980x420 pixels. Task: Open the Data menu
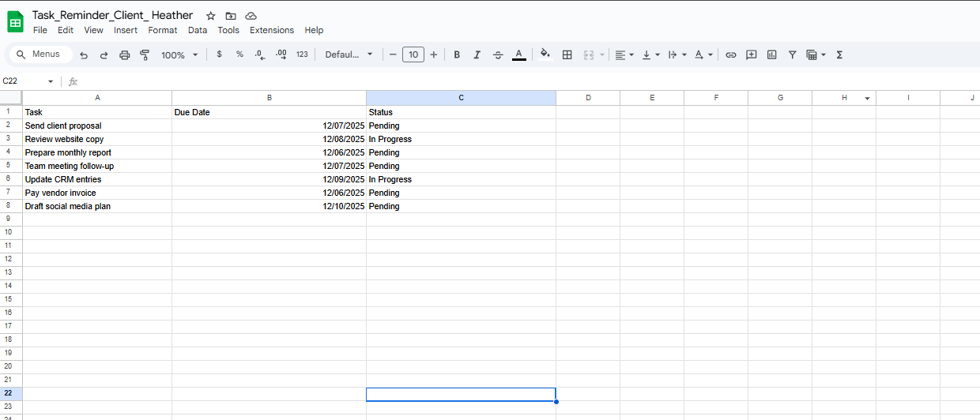pyautogui.click(x=198, y=30)
